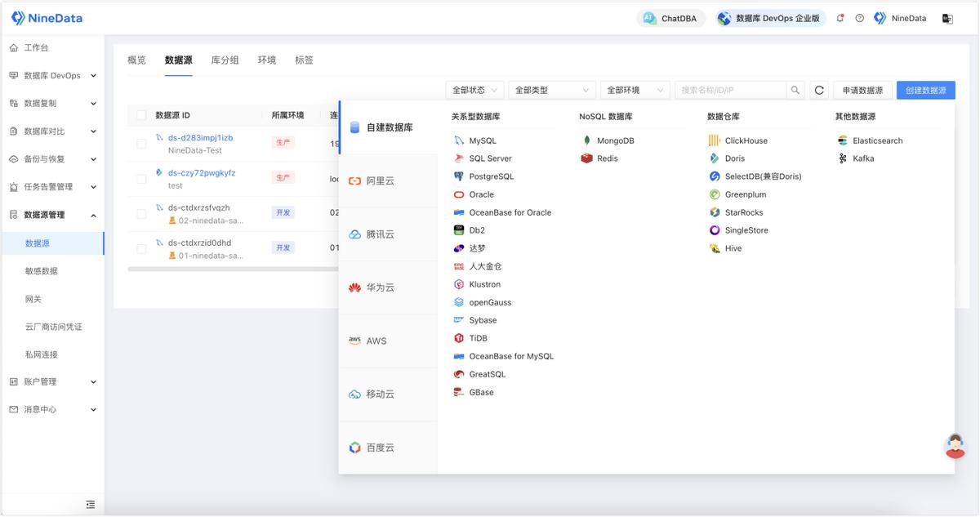Expand the 数据库 DevOps sidebar menu
This screenshot has width=980, height=517.
click(x=52, y=76)
